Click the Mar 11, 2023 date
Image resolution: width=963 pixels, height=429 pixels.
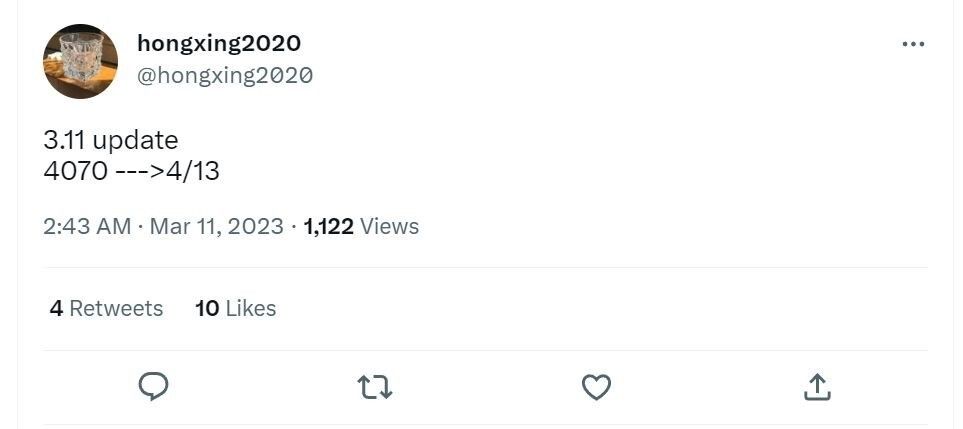click(217, 226)
